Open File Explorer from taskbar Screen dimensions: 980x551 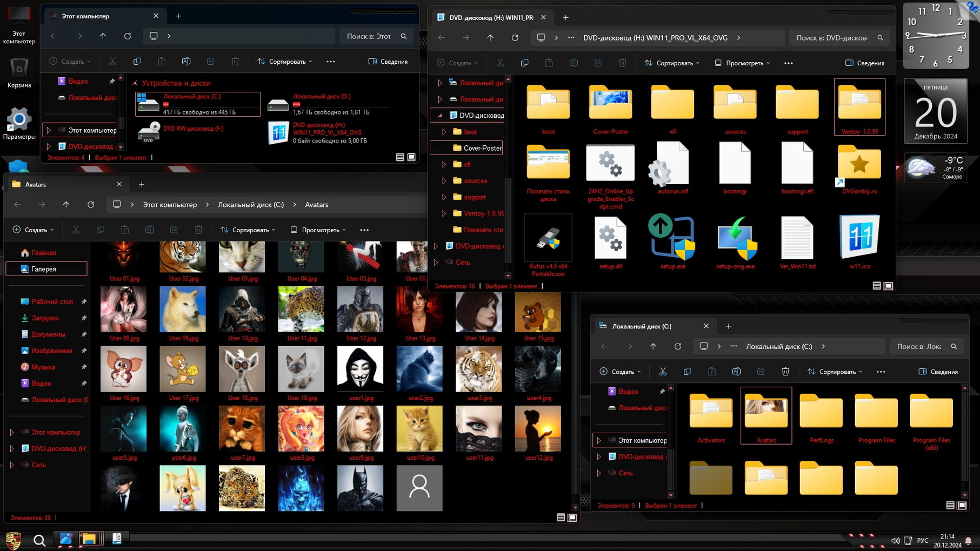pyautogui.click(x=89, y=539)
